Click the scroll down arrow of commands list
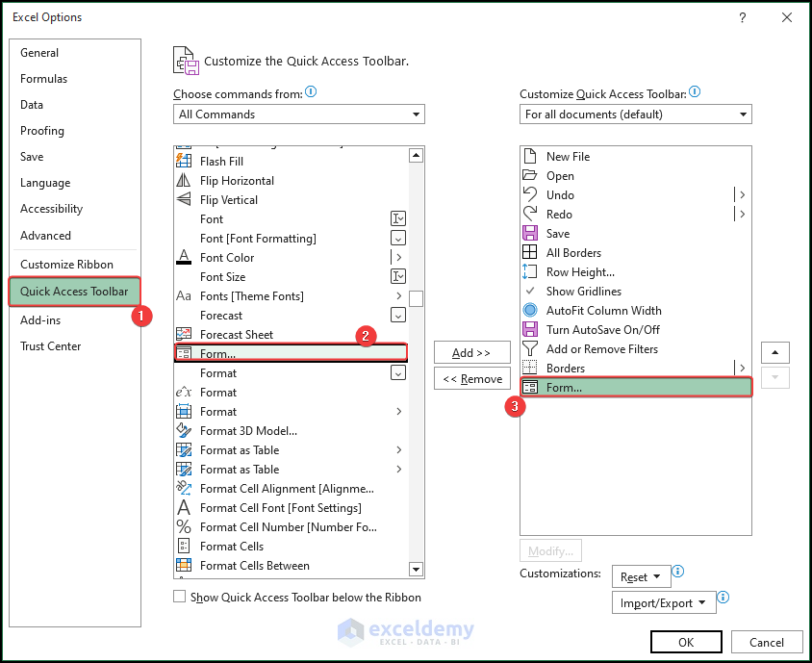The height and width of the screenshot is (663, 812). click(x=416, y=569)
